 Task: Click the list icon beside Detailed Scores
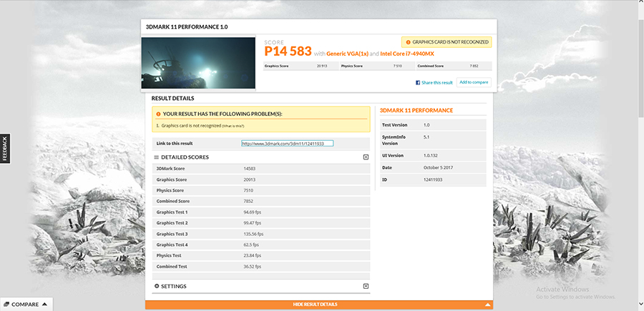157,157
